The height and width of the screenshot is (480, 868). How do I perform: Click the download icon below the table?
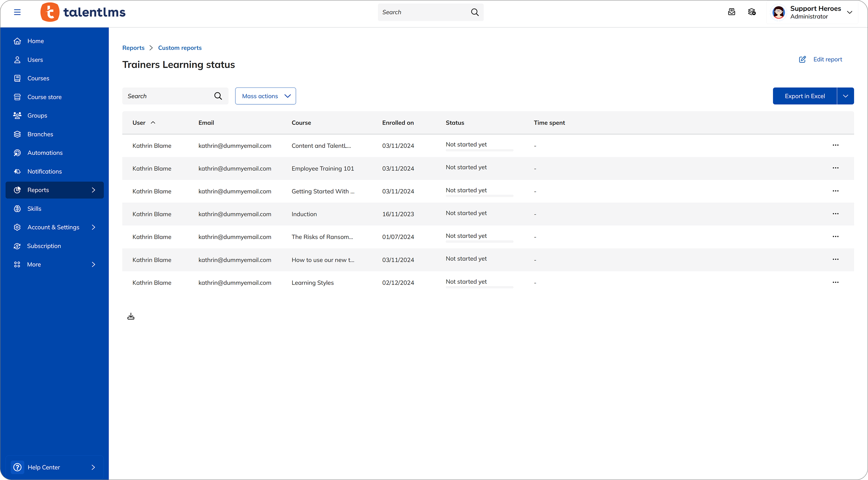131,316
